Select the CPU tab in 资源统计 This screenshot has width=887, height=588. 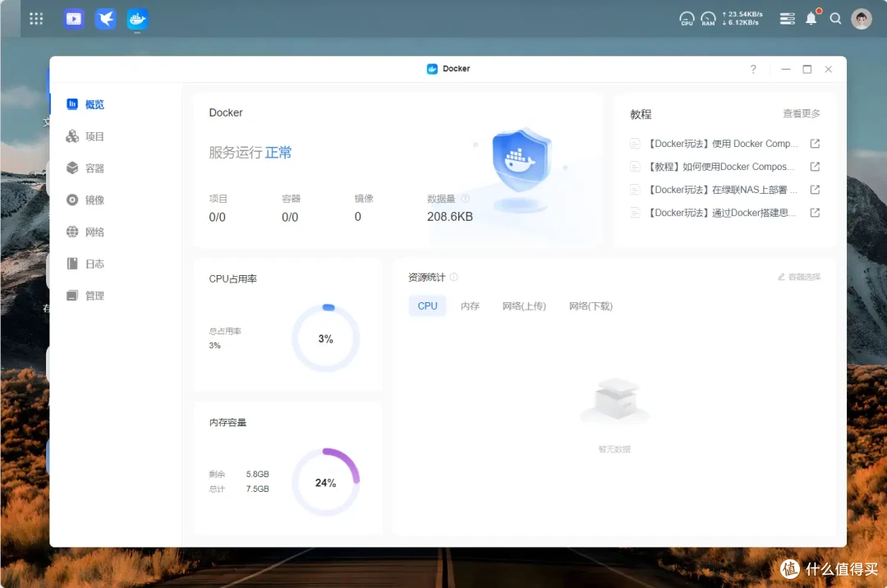[x=427, y=305]
